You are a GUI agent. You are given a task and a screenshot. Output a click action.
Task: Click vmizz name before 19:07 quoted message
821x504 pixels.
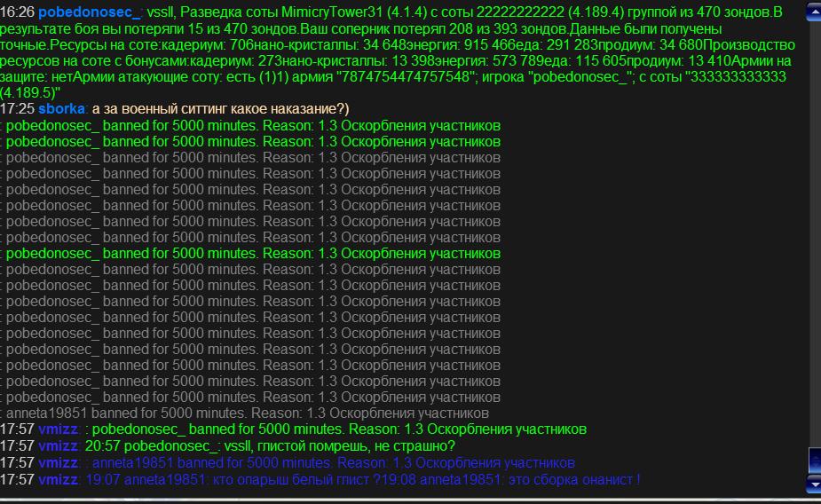(59, 479)
